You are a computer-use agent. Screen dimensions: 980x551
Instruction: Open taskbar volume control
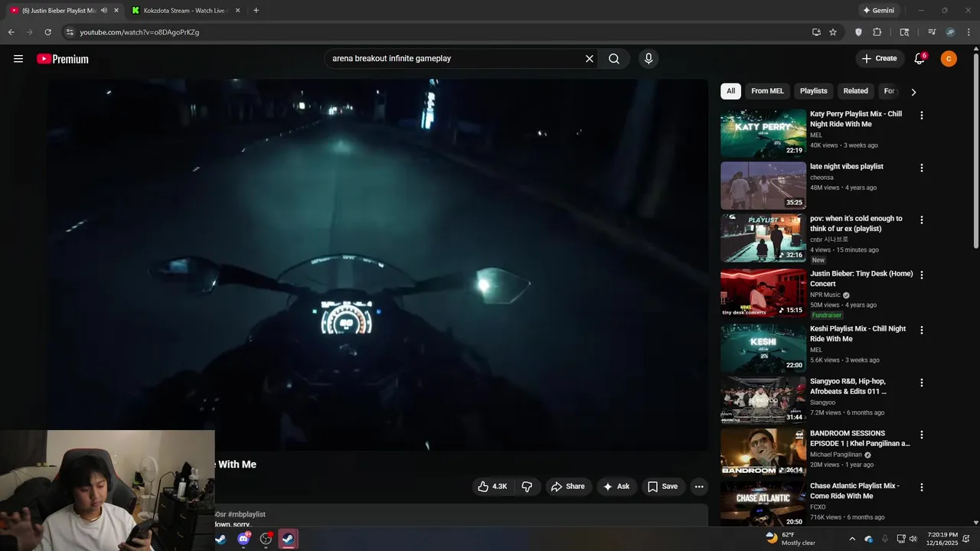[x=913, y=539]
